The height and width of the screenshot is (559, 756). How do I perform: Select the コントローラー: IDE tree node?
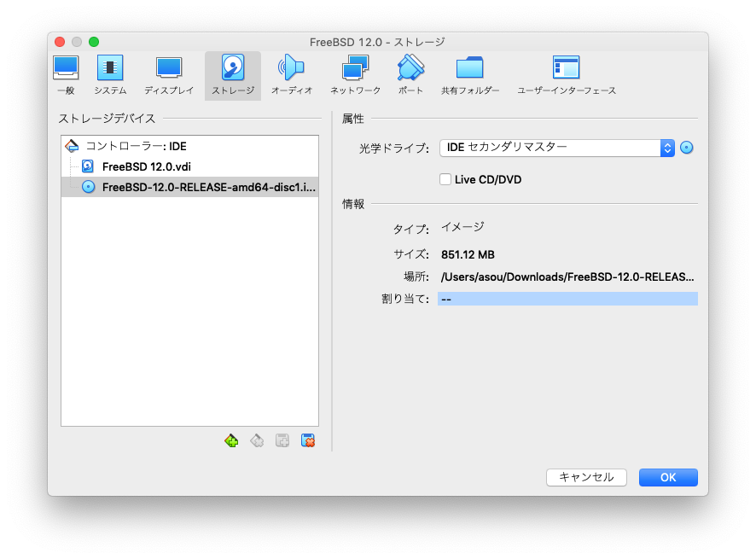click(x=135, y=146)
